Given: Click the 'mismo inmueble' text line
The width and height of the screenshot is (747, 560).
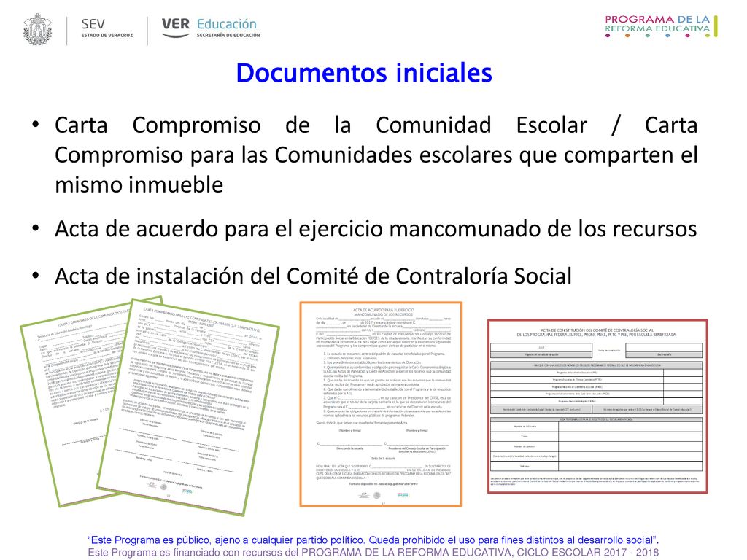Looking at the screenshot, I should point(139,184).
